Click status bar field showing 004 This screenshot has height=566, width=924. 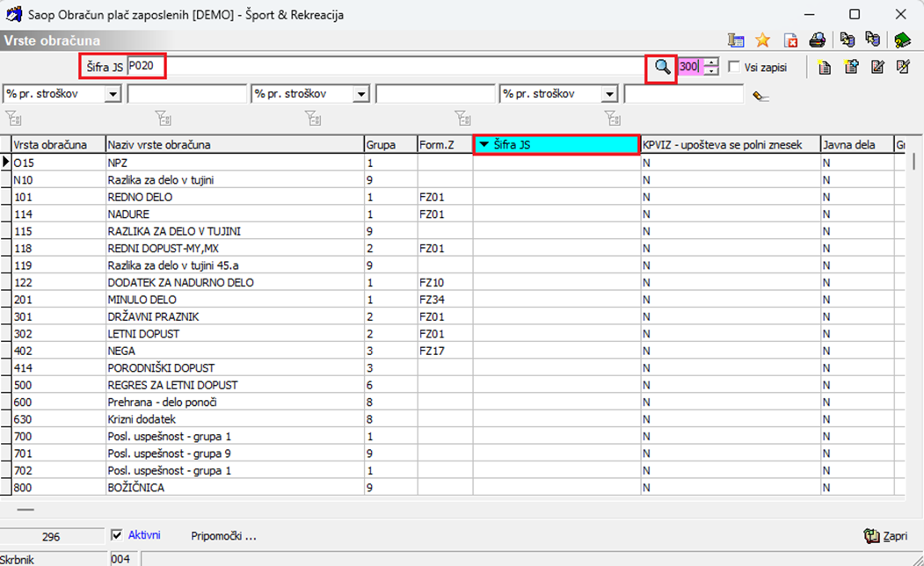[x=123, y=559]
